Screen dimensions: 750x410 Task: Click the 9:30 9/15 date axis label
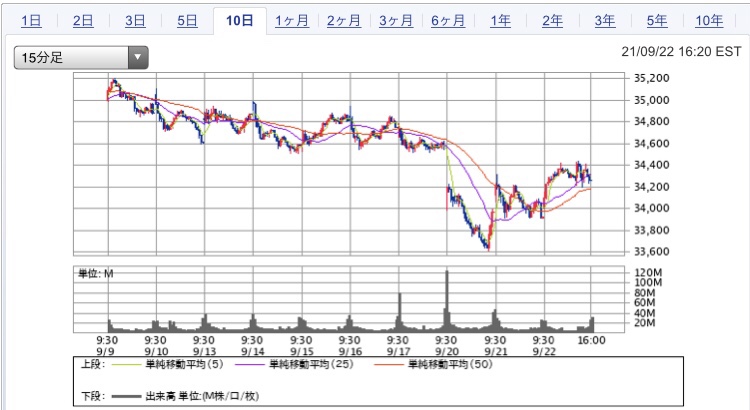pyautogui.click(x=301, y=346)
